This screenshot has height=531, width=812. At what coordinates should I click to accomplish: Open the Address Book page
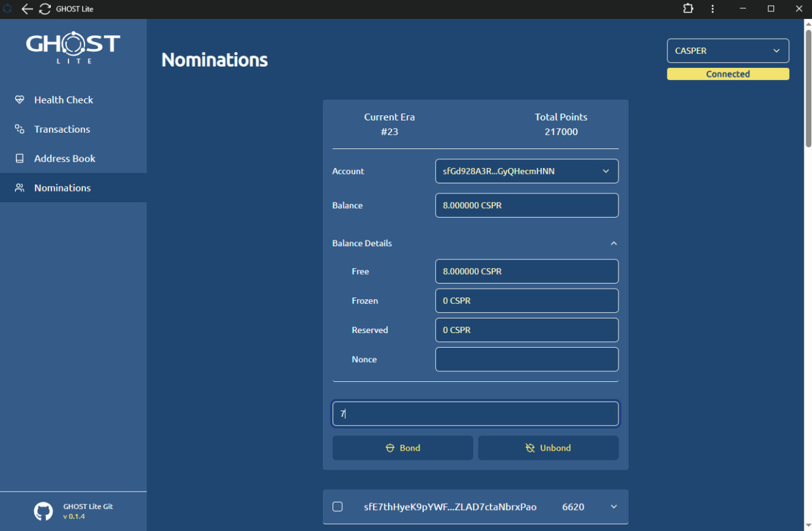tap(73, 159)
